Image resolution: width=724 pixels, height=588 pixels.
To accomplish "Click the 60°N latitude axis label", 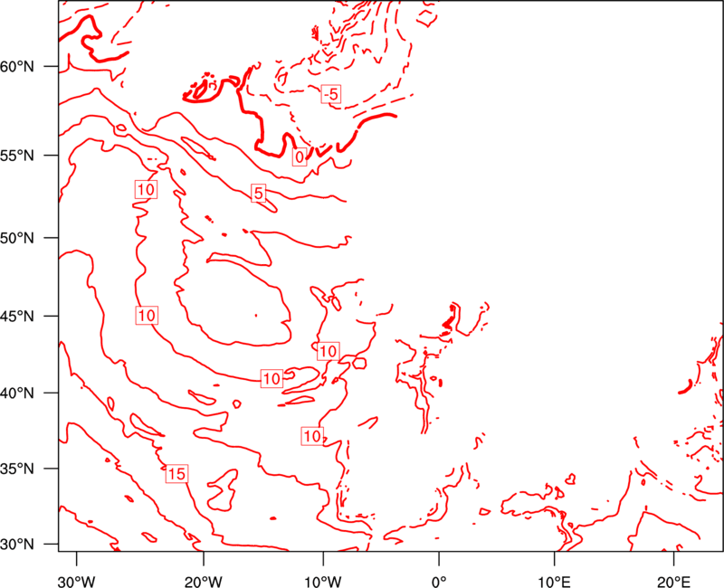I will (17, 67).
